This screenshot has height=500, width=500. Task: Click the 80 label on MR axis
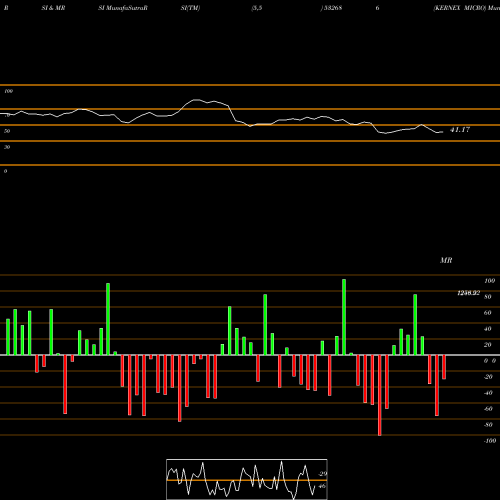coord(488,297)
